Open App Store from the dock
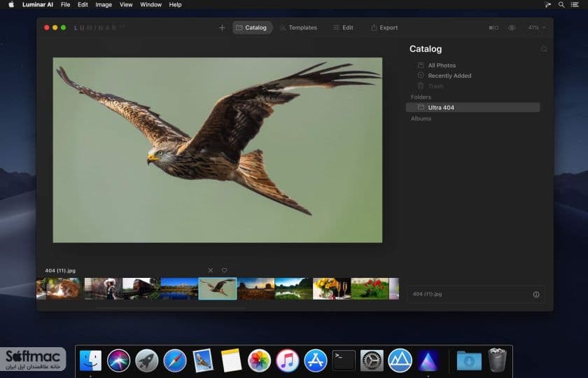This screenshot has width=588, height=378. [x=316, y=360]
